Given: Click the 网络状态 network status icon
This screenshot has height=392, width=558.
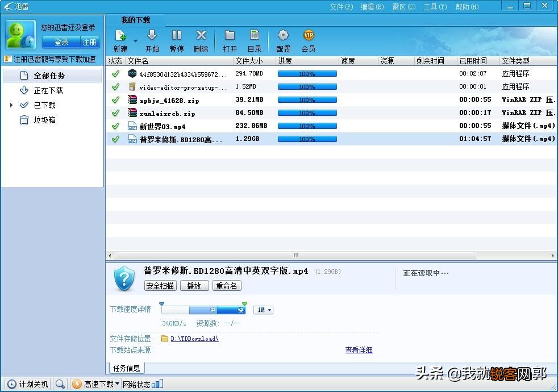Looking at the screenshot, I should click(x=157, y=384).
